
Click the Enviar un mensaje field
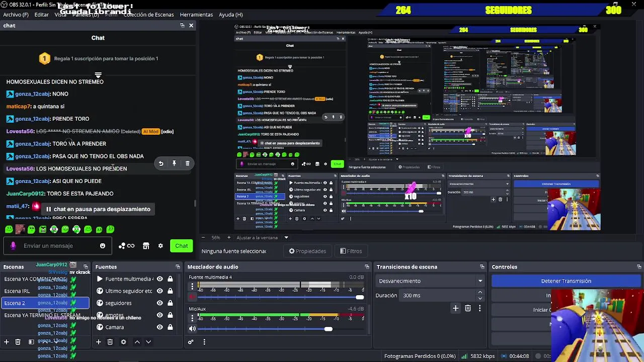tap(58, 246)
